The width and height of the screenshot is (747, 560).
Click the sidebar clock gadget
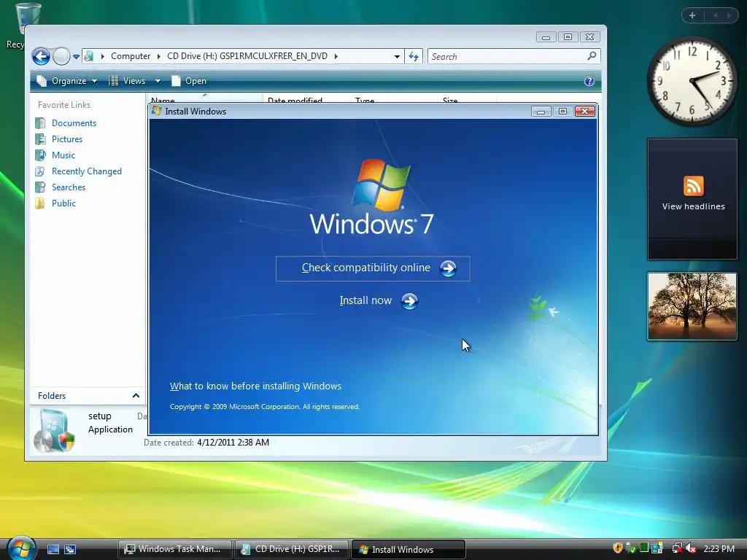pos(692,82)
